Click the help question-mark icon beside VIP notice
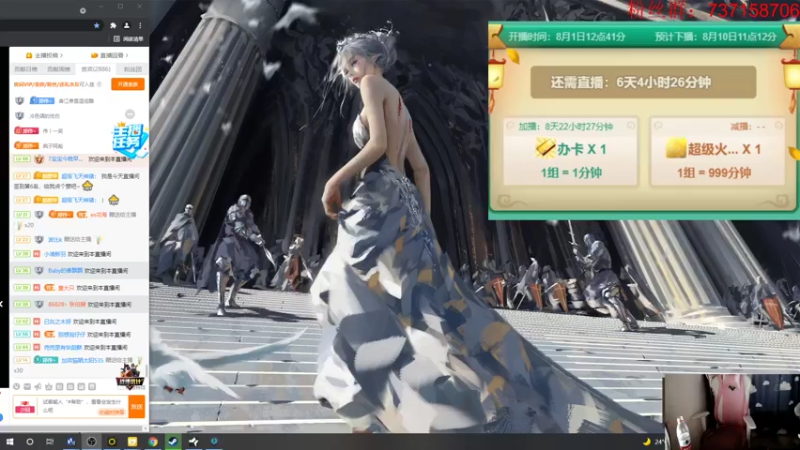 tap(99, 84)
